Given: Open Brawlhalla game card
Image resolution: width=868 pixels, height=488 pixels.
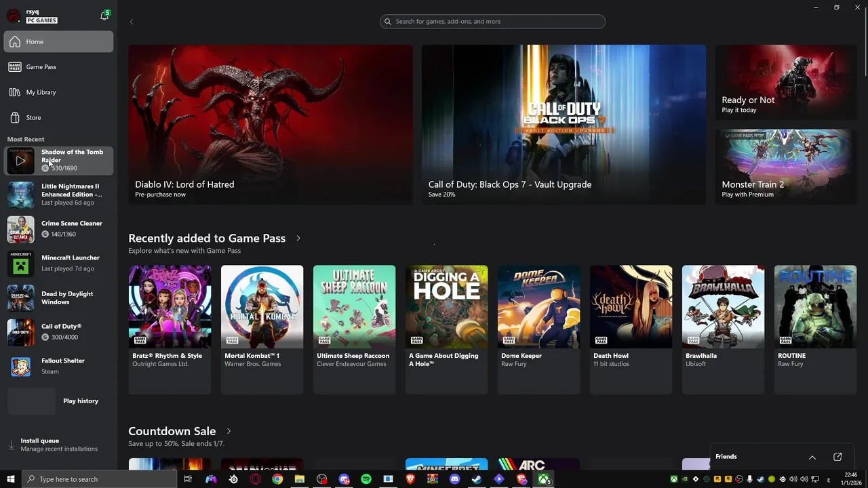Looking at the screenshot, I should [723, 329].
